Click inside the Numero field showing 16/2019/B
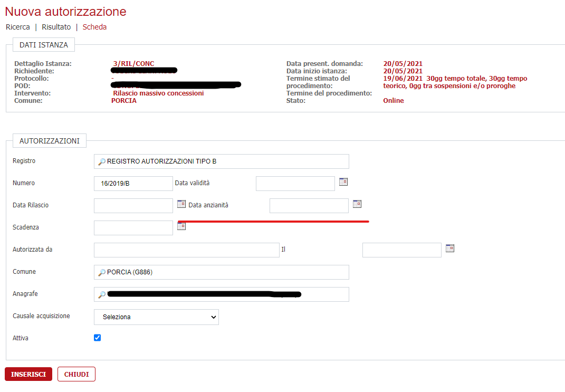This screenshot has height=392, width=565. tap(133, 183)
